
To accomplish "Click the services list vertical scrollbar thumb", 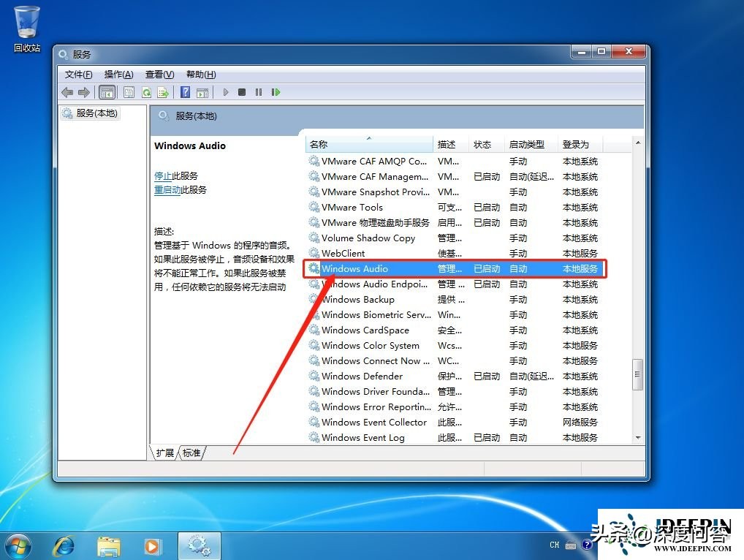I will pos(638,374).
